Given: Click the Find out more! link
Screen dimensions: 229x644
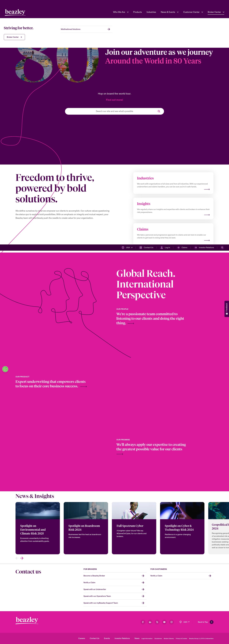Looking at the screenshot, I should click(114, 100).
